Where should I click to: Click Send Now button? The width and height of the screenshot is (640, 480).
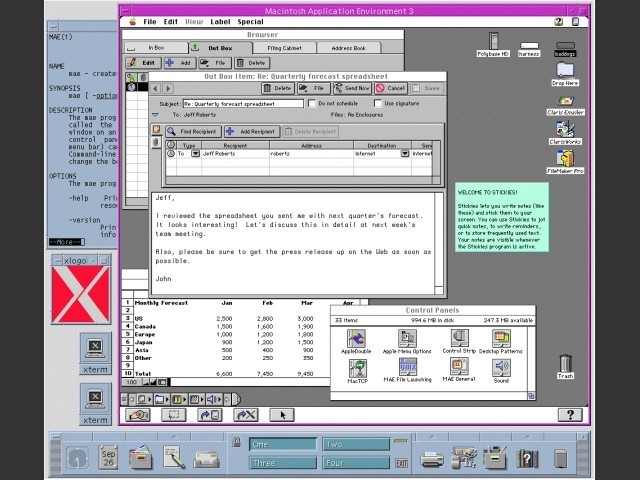coord(352,88)
